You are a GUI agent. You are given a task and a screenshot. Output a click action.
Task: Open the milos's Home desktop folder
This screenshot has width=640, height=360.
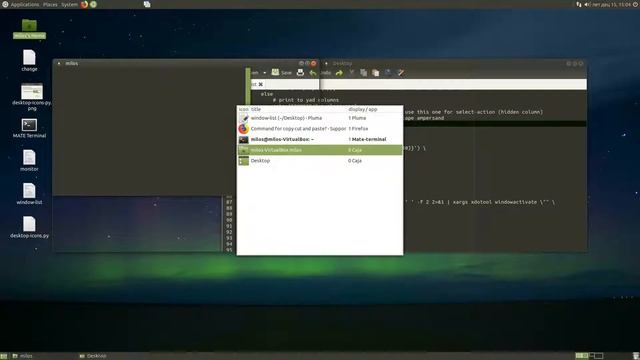(x=29, y=29)
